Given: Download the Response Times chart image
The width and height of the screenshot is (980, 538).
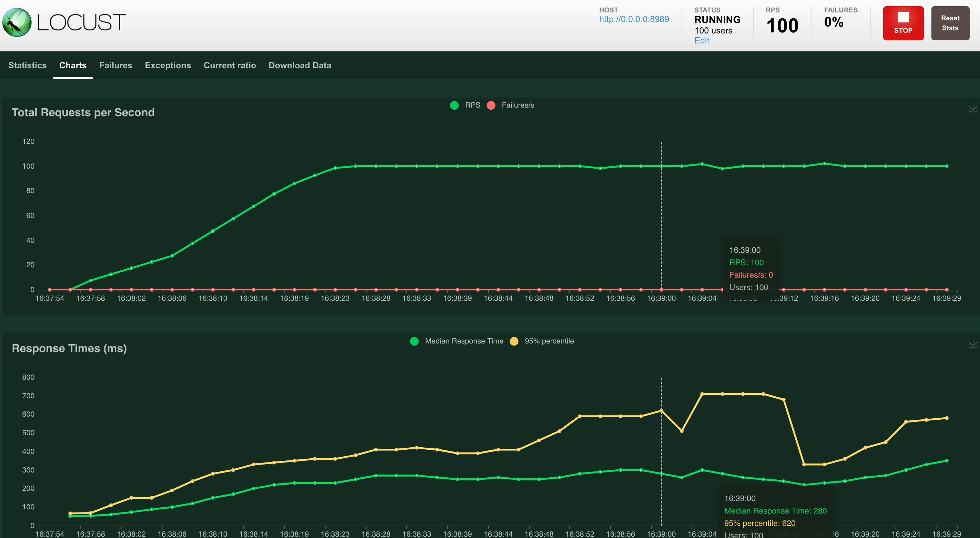Looking at the screenshot, I should pos(972,343).
